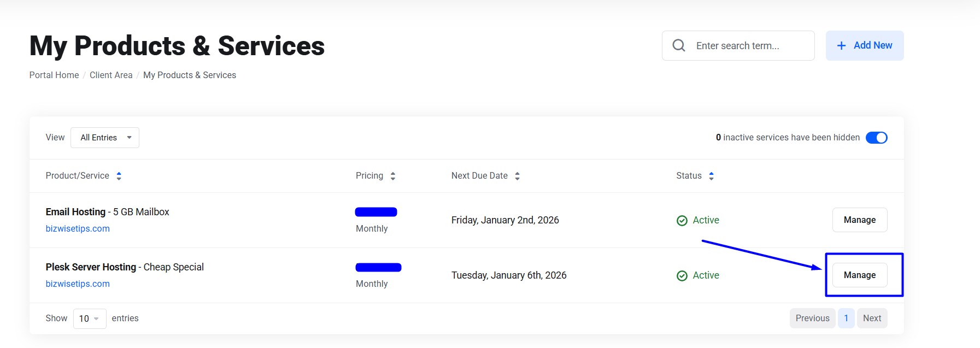
Task: Sort by Next Due Date arrows
Action: point(518,176)
